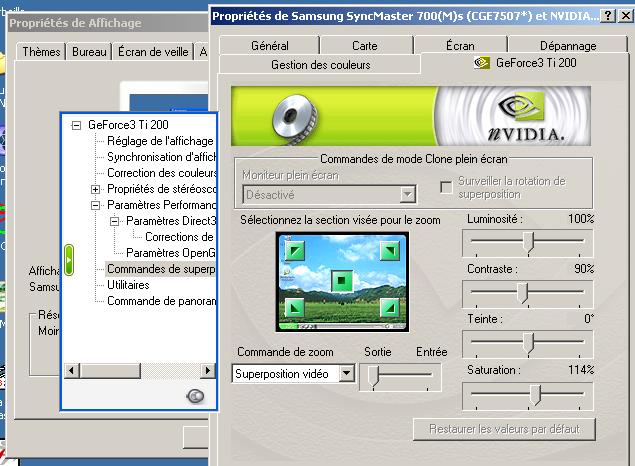Click the zoom preview landscape thumbnail
This screenshot has width=635, height=466.
[342, 282]
